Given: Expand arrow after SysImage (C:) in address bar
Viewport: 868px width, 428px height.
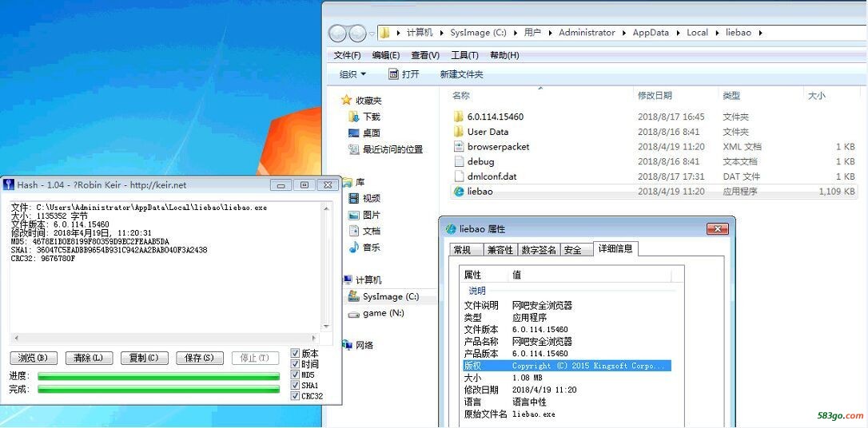Looking at the screenshot, I should point(516,33).
